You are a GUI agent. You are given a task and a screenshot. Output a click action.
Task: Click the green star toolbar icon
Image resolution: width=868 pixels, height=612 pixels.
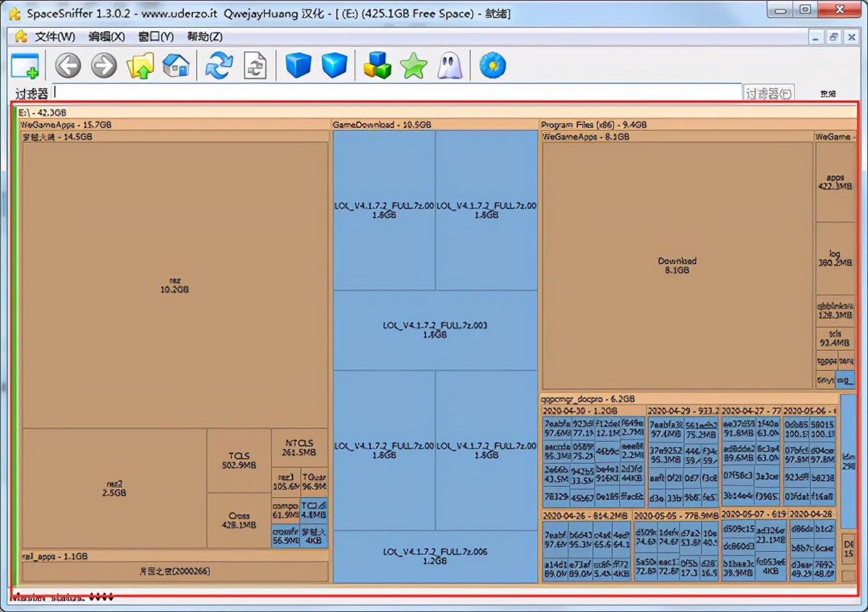pyautogui.click(x=414, y=66)
